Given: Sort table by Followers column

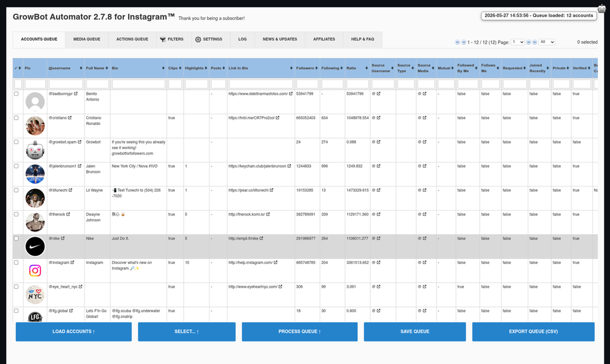Looking at the screenshot, I should 307,68.
